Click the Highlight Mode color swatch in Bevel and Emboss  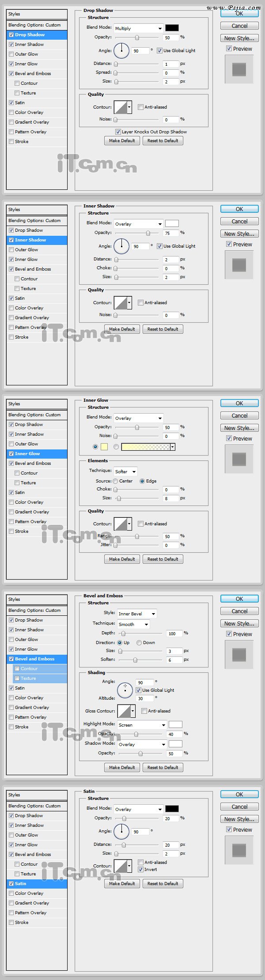(x=175, y=724)
